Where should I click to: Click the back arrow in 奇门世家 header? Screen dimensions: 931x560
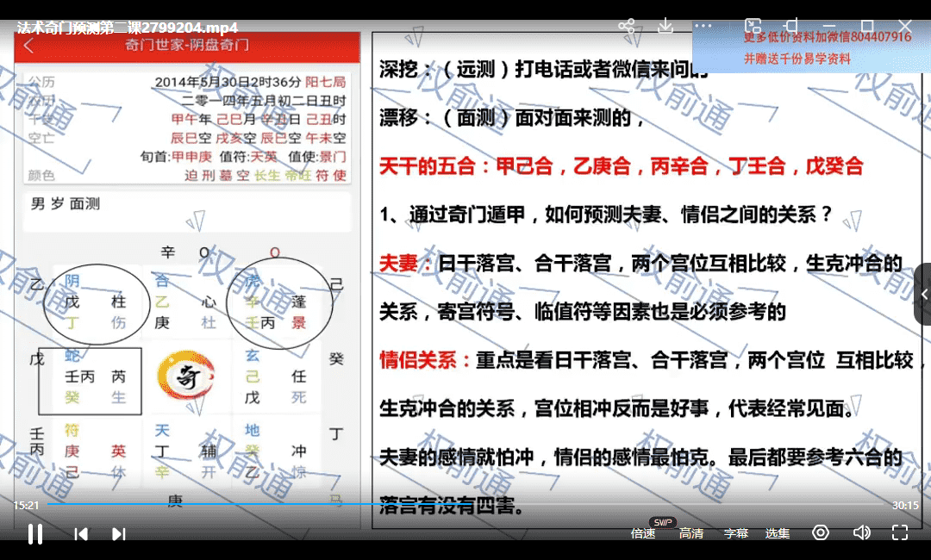pyautogui.click(x=28, y=46)
